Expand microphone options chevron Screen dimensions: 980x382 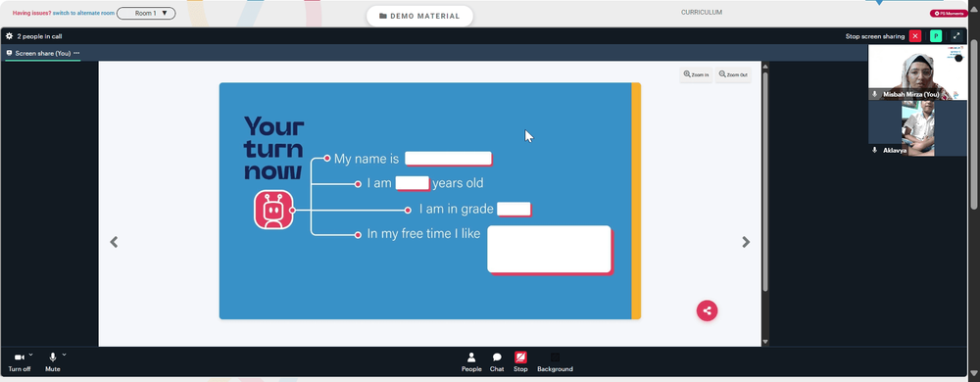[64, 355]
